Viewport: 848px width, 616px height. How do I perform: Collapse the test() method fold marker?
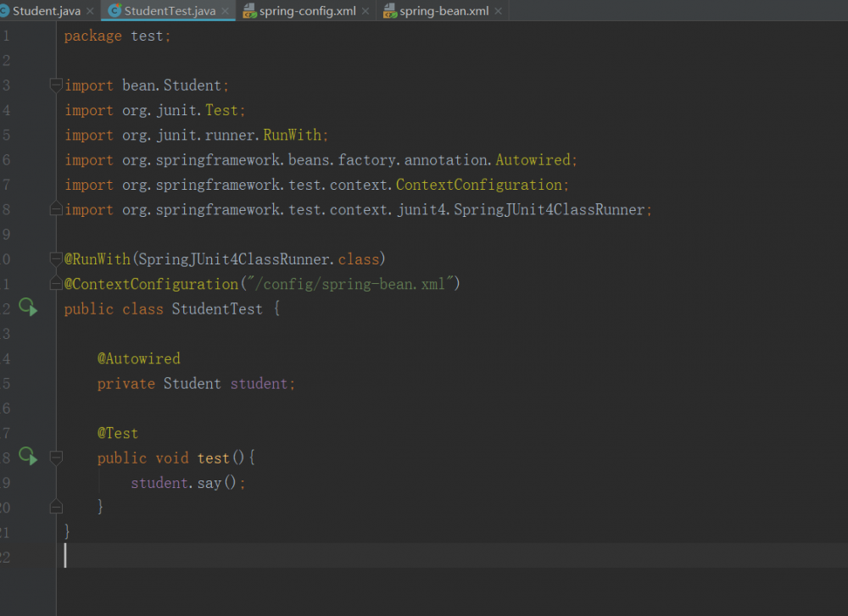pos(56,458)
